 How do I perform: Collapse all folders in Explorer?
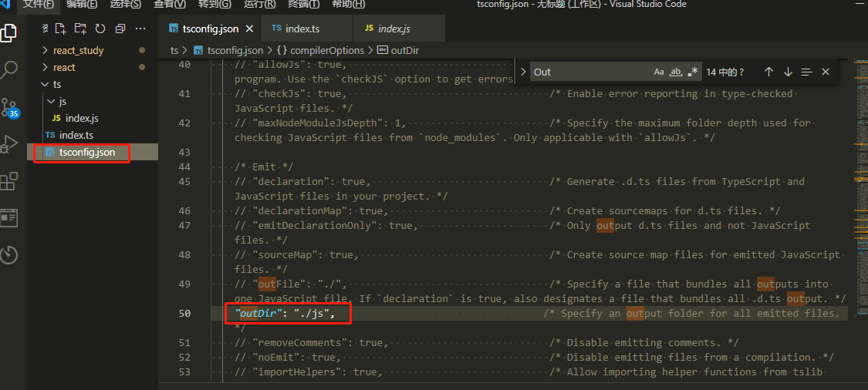tap(120, 29)
